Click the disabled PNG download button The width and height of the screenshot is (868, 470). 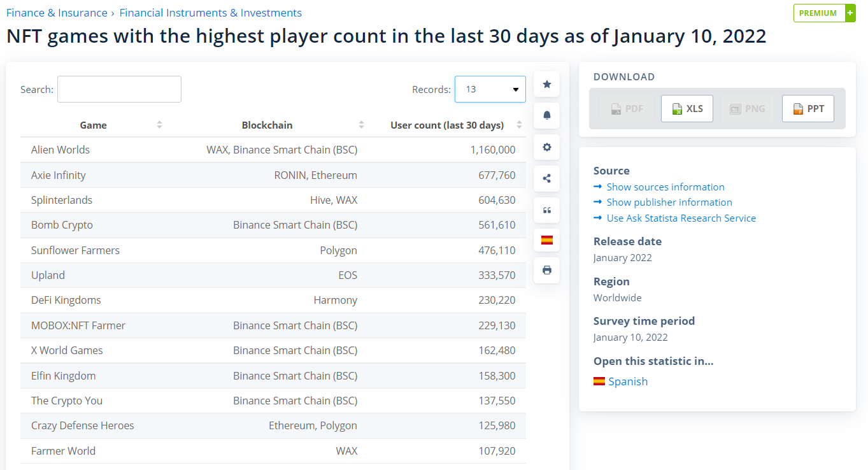tap(748, 108)
